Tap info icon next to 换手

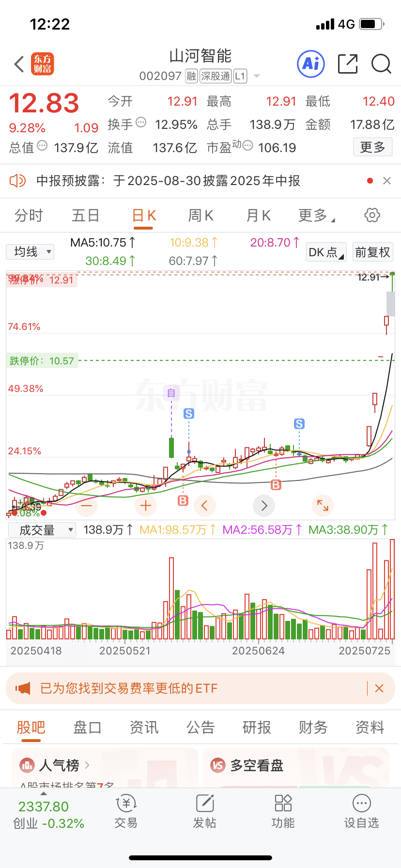[x=141, y=122]
